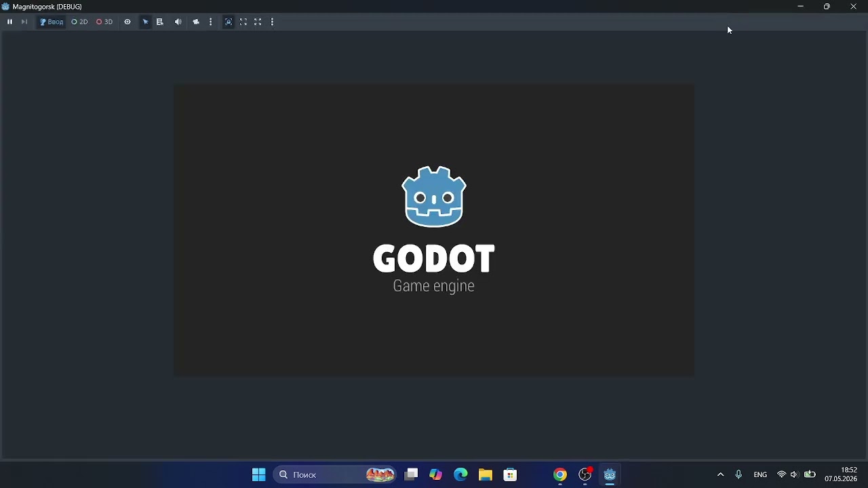Open Microsoft Edge from taskbar

pyautogui.click(x=460, y=474)
